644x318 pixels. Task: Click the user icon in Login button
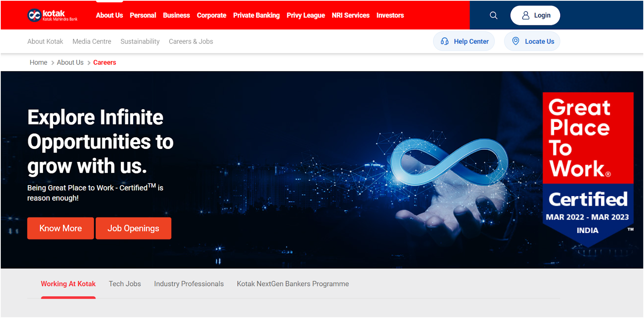[x=526, y=15]
